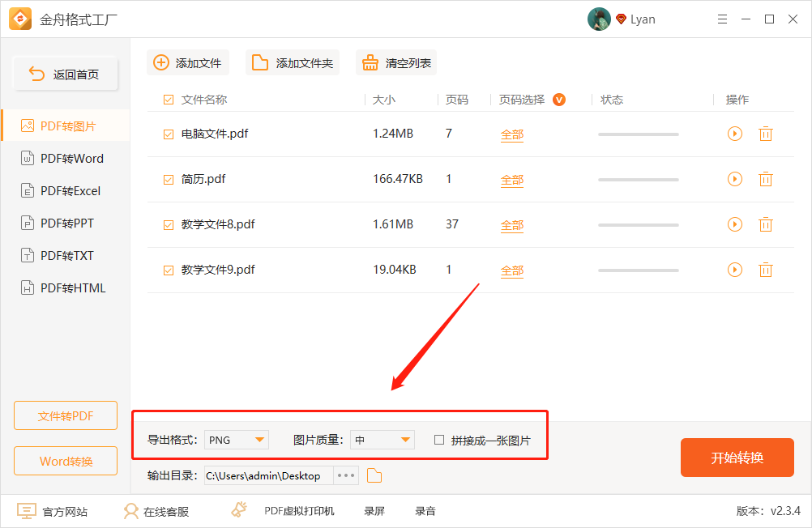Screen dimensions: 812x528
Task: Start converting 简历.pdf with its play icon
Action: [735, 179]
